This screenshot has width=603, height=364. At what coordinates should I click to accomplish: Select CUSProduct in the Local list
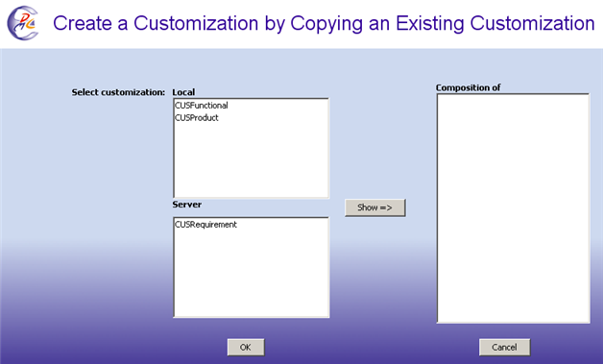pos(197,118)
